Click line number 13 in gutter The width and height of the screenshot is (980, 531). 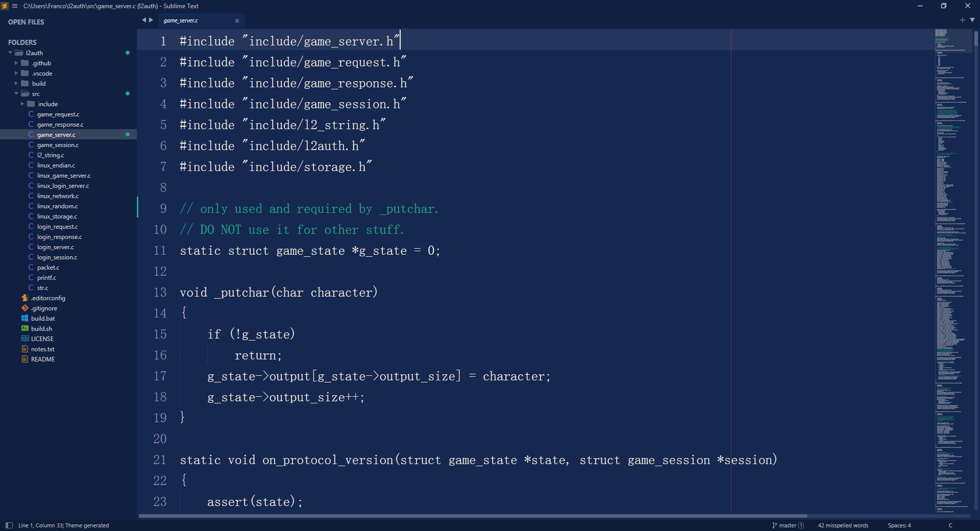click(x=160, y=293)
